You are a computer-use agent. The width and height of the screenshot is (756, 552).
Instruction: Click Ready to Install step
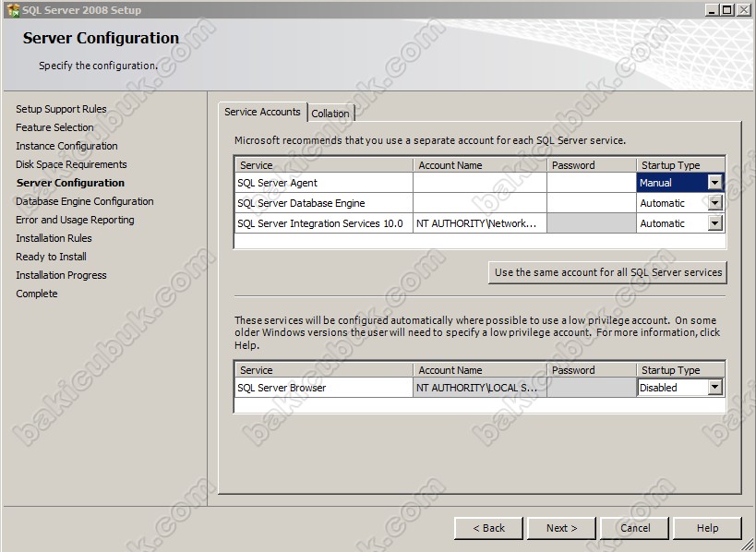(51, 257)
